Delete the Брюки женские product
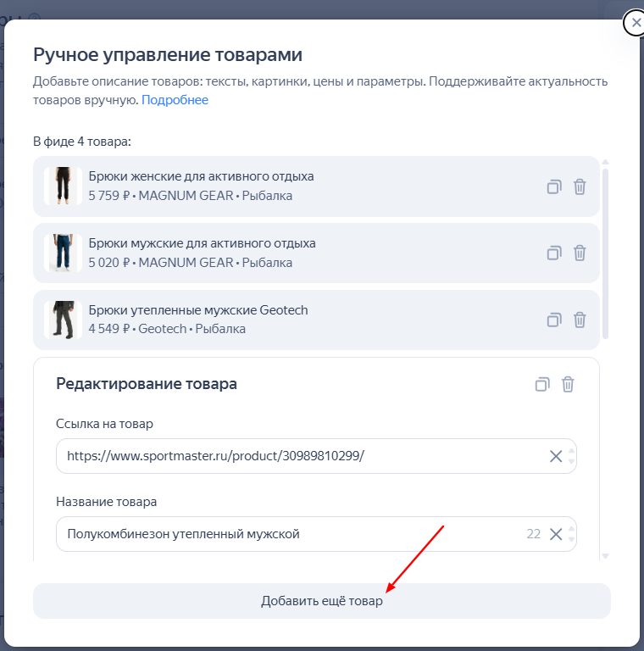Image resolution: width=644 pixels, height=651 pixels. coord(580,186)
